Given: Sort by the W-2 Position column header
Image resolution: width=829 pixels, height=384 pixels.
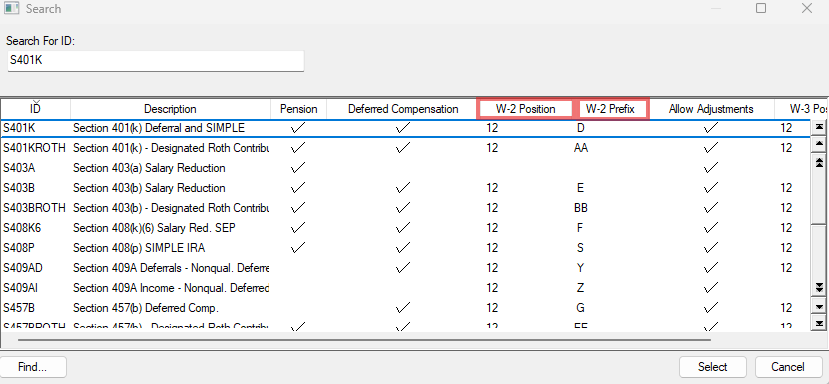Looking at the screenshot, I should 525,109.
